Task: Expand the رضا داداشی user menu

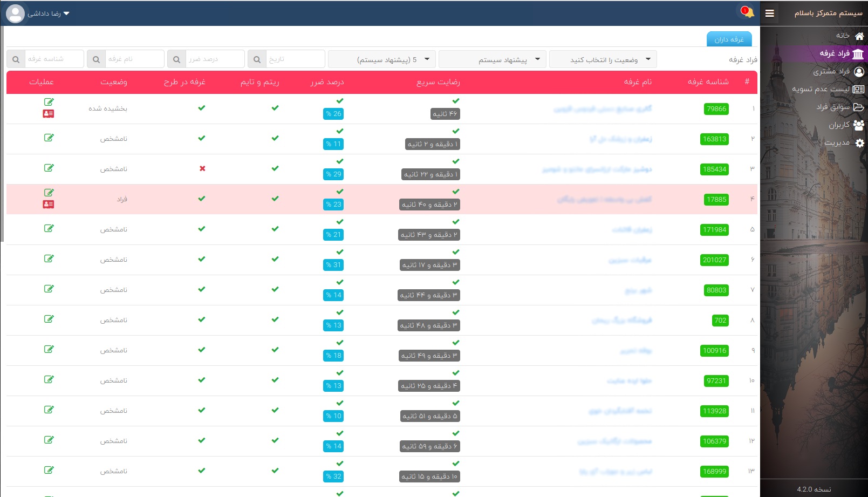Action: tap(49, 13)
